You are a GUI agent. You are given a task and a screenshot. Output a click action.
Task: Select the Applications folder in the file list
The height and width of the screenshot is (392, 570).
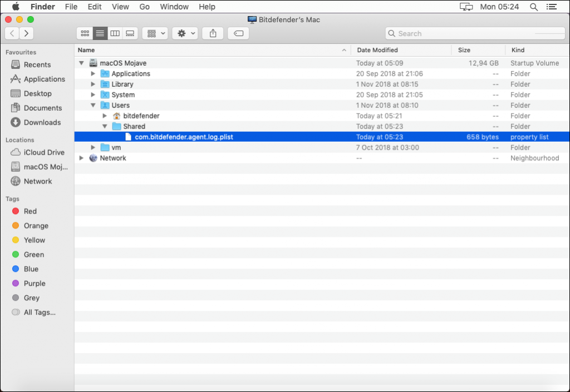[x=322, y=74]
